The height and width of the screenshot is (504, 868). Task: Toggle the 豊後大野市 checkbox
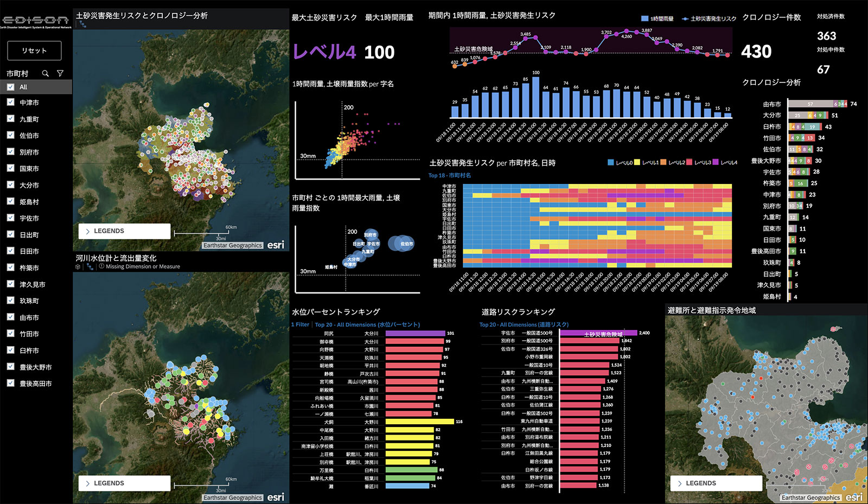point(10,367)
